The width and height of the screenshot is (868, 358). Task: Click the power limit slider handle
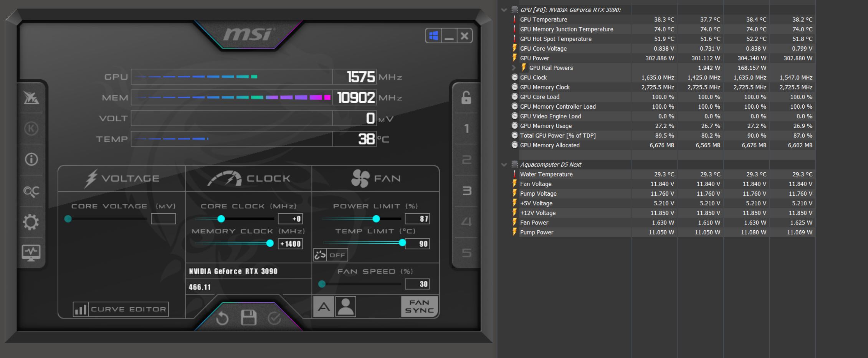pos(376,219)
